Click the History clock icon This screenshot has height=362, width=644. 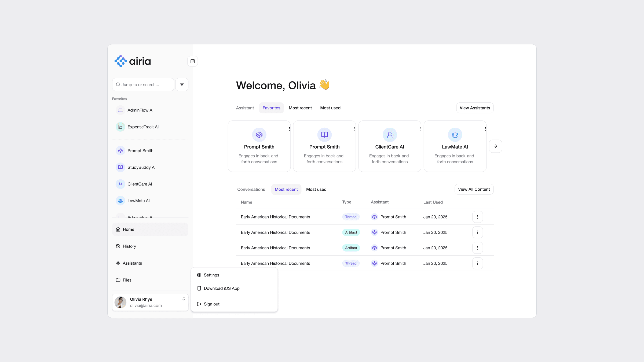tap(118, 246)
